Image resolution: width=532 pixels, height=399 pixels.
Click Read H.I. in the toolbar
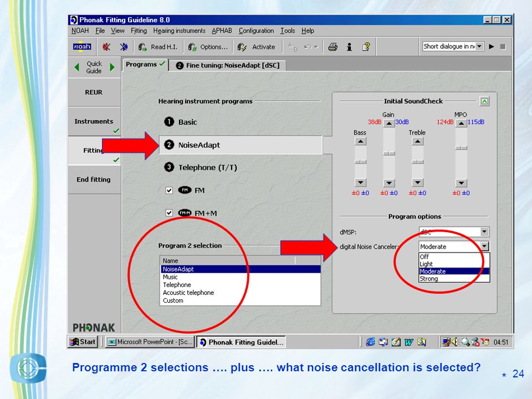point(158,47)
